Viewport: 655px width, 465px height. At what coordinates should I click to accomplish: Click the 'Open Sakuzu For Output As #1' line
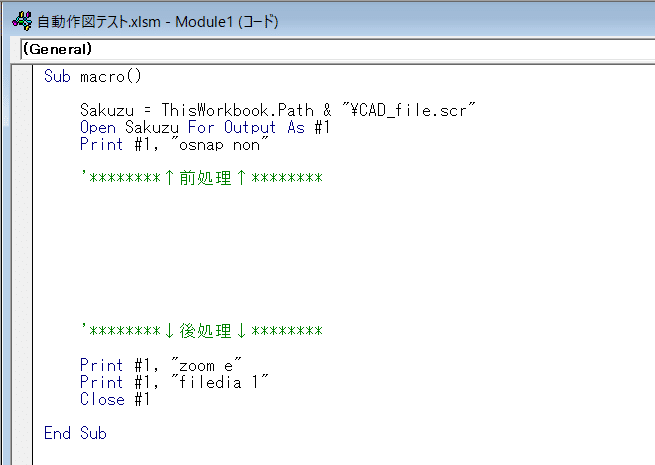[x=205, y=127]
